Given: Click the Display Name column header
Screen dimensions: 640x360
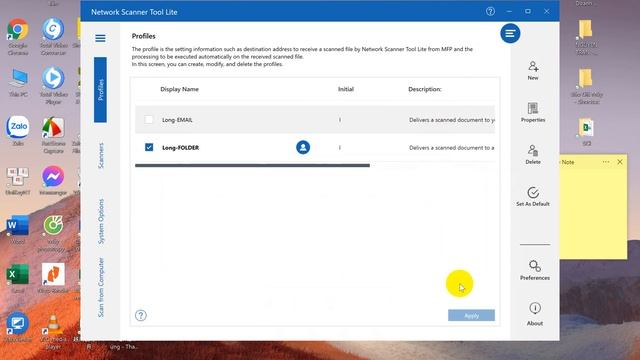Looking at the screenshot, I should tap(180, 89).
